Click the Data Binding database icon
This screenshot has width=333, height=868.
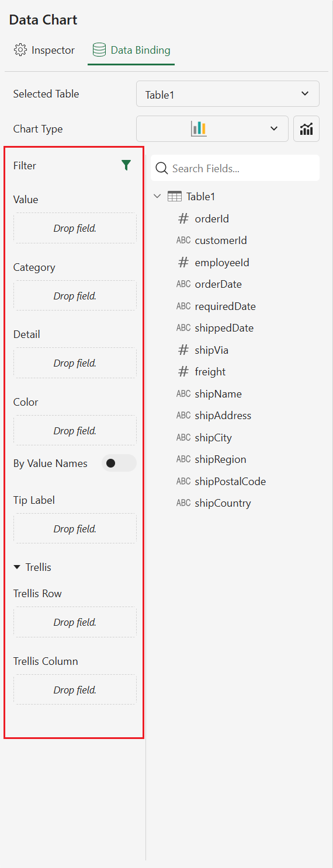click(x=99, y=50)
